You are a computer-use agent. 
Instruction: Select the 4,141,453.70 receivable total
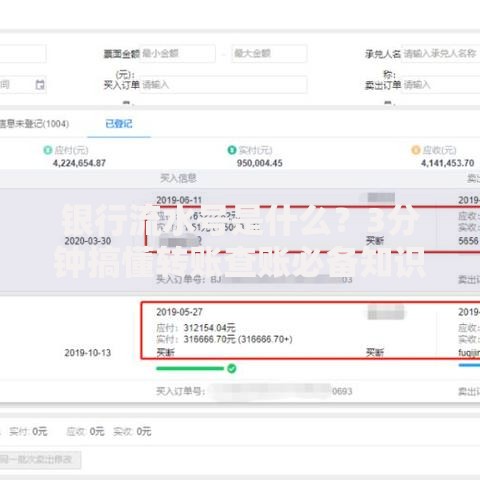447,163
